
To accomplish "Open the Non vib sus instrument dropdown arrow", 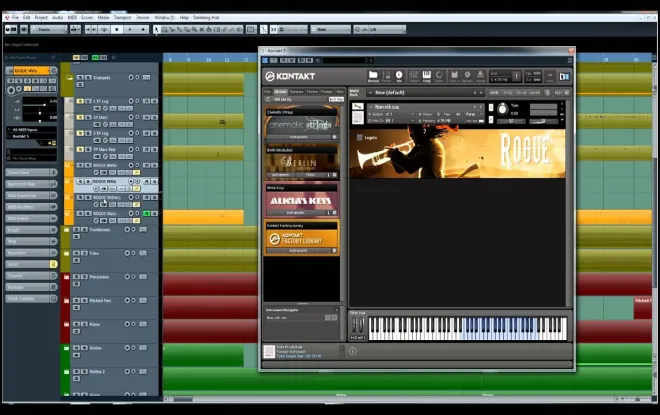I will coord(370,107).
